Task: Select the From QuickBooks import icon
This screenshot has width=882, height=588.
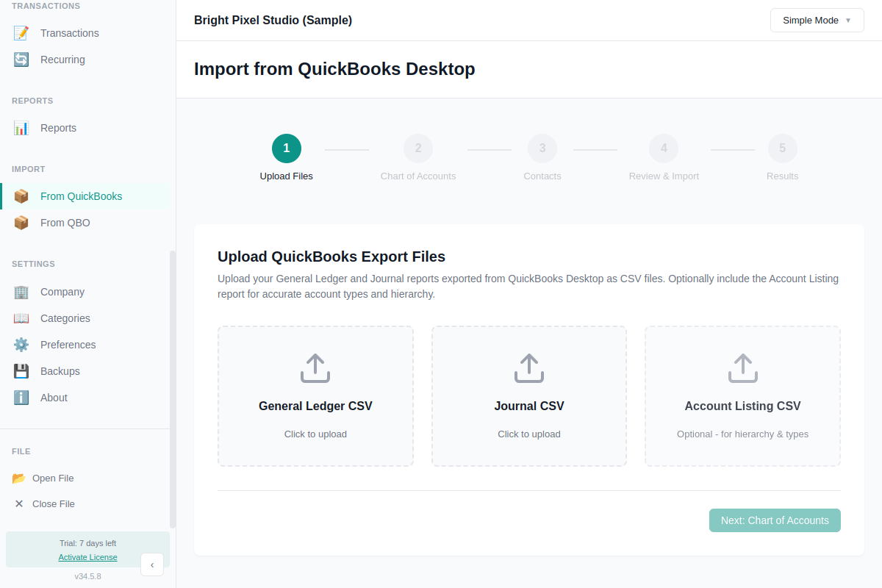Action: [x=20, y=196]
